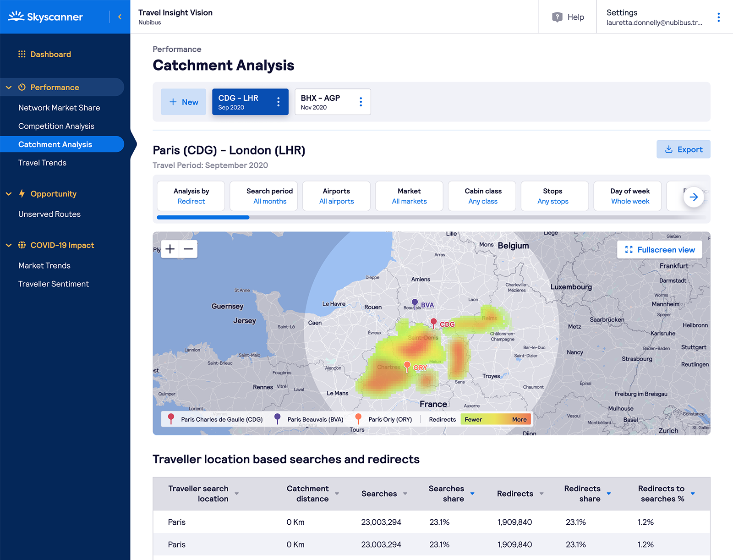Open Settings account section

(x=654, y=17)
